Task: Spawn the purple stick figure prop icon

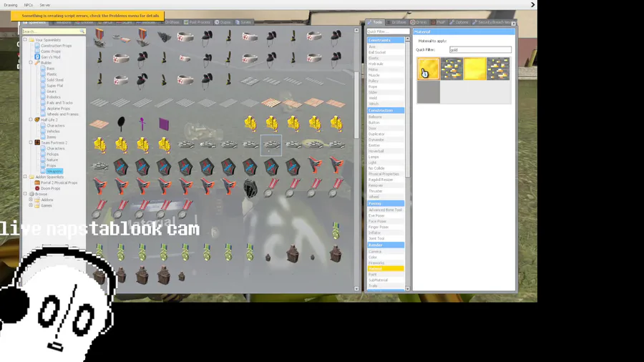Action: click(x=142, y=124)
